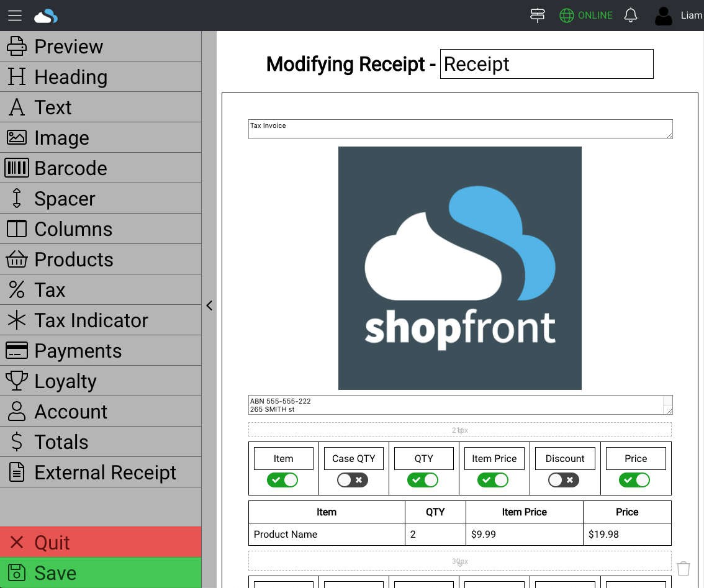
Task: Turn off the Item Price toggle
Action: coord(493,480)
